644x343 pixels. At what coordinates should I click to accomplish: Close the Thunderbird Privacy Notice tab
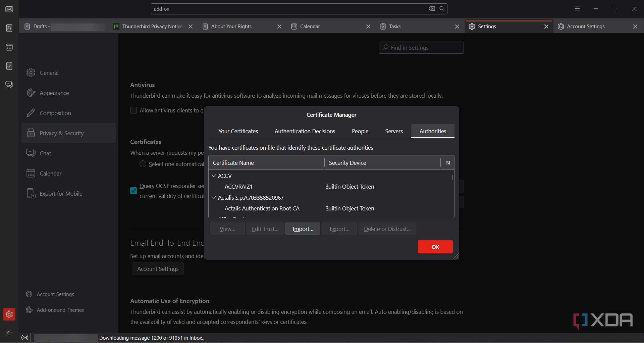click(x=191, y=27)
